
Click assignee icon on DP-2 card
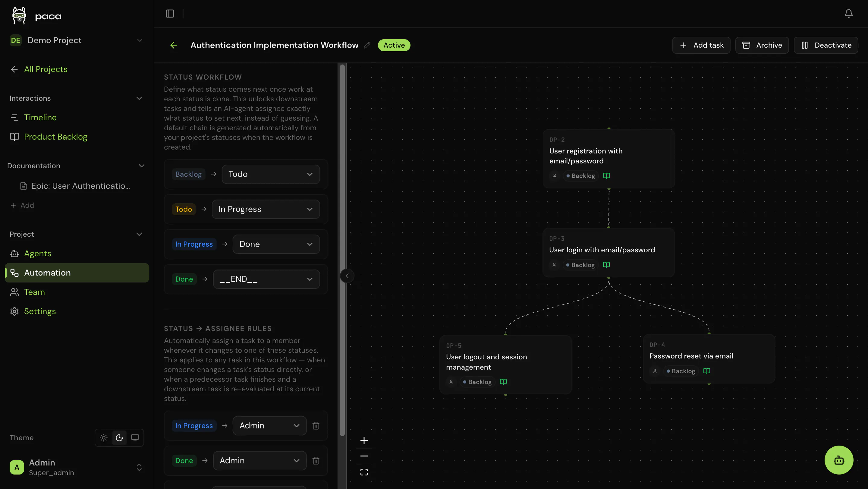[x=555, y=176]
